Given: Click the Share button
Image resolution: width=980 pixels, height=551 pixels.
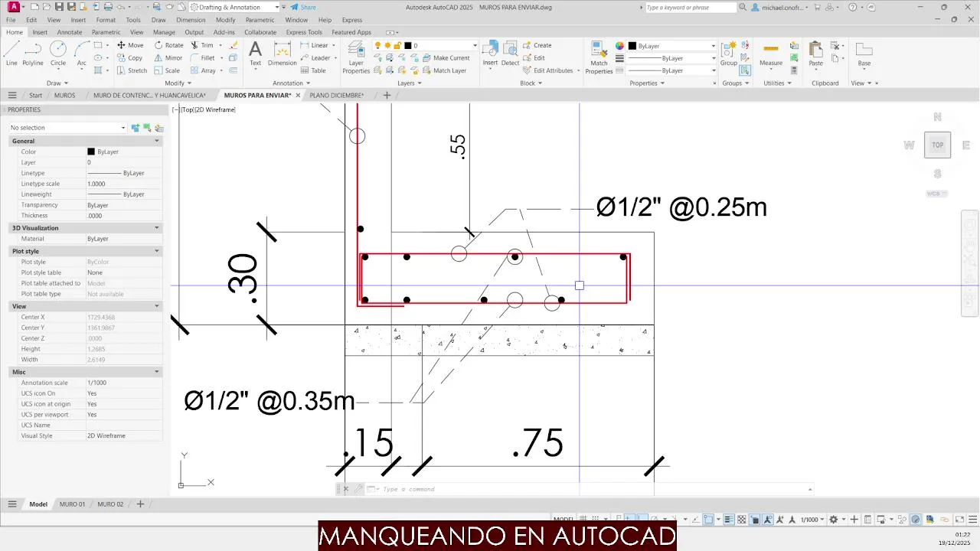Looking at the screenshot, I should (303, 7).
